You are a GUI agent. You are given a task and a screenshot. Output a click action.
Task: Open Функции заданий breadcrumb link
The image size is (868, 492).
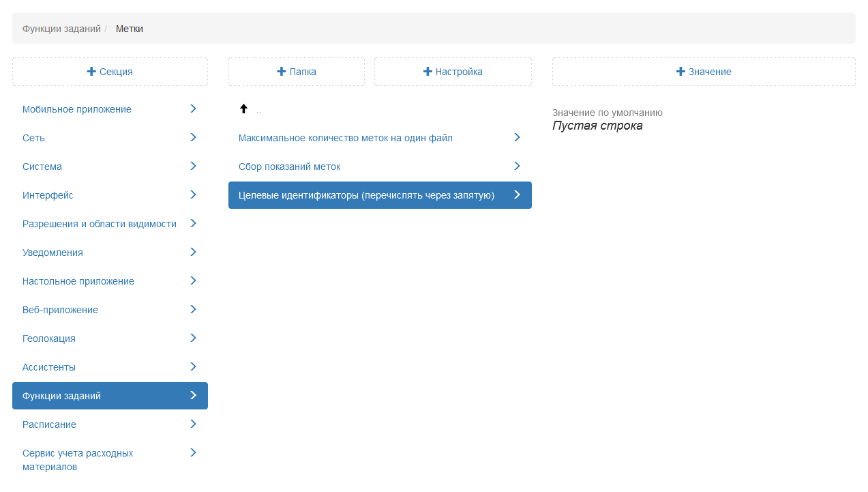point(61,29)
